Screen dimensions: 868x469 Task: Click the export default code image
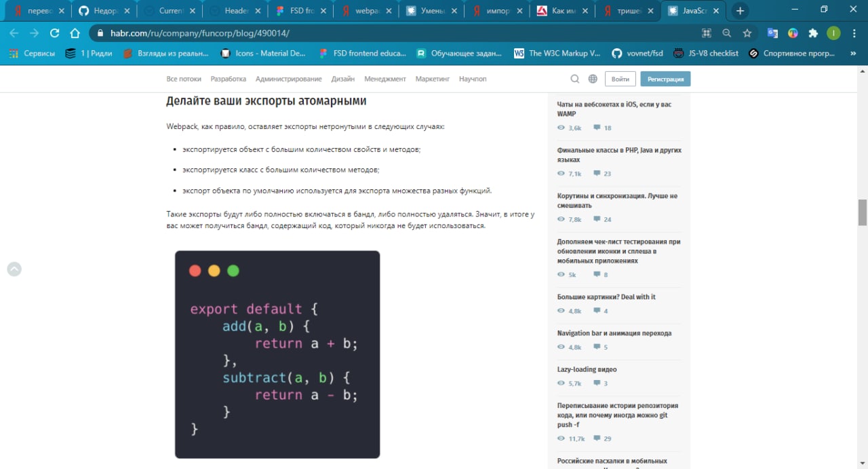(x=277, y=354)
